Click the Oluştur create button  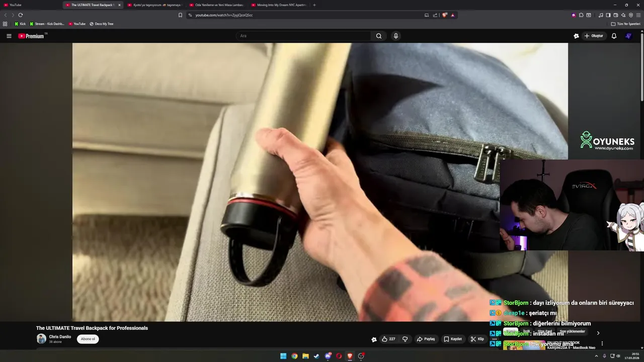pos(594,36)
